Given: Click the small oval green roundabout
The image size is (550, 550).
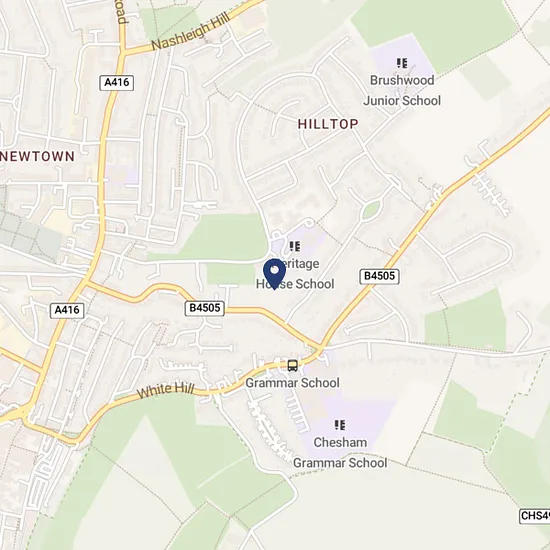Looking at the screenshot, I should [371, 210].
